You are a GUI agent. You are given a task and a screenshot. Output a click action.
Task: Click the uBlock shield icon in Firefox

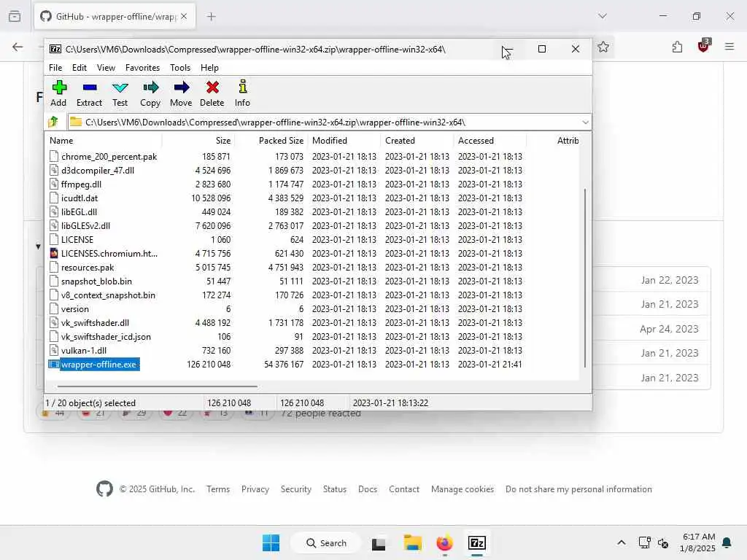tap(704, 46)
